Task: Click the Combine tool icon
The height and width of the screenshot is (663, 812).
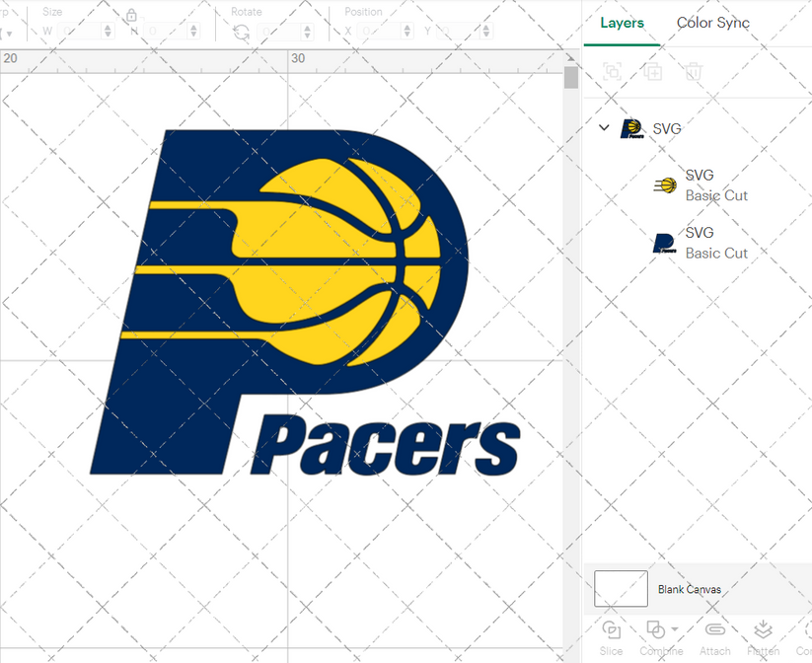Action: (654, 628)
